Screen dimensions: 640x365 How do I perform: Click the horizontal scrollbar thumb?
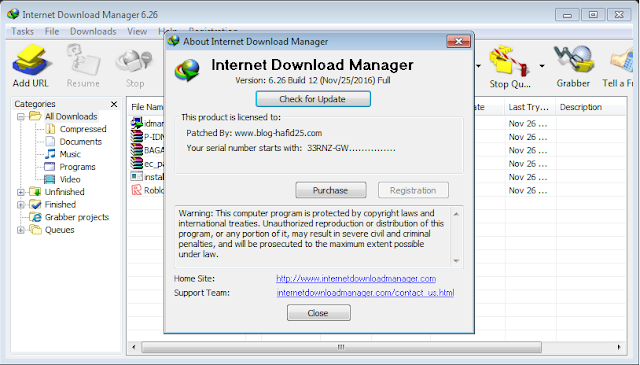341,347
